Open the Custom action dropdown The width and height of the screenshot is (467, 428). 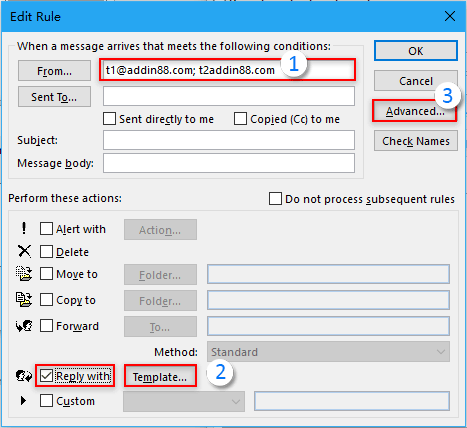tap(184, 401)
